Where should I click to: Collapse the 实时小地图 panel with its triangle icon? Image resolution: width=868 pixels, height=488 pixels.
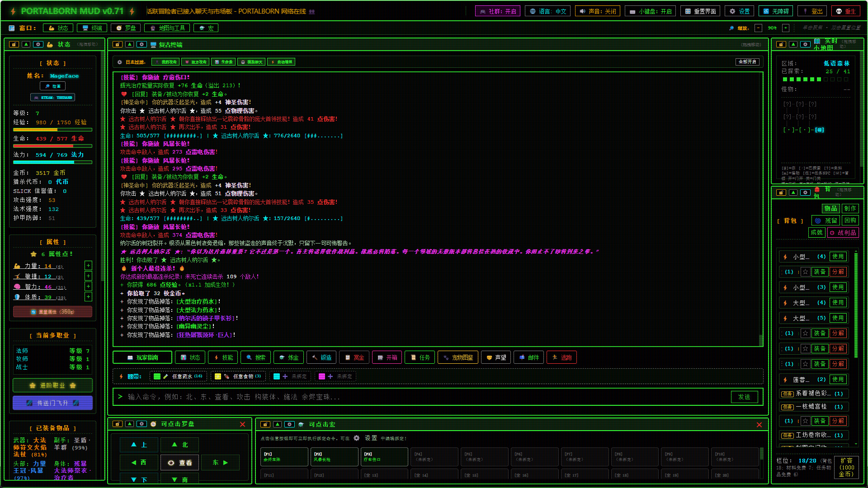pyautogui.click(x=793, y=44)
